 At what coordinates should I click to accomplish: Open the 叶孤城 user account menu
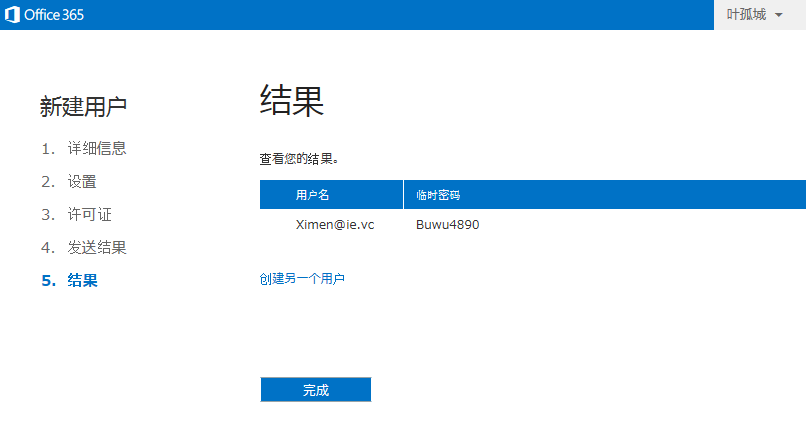746,15
